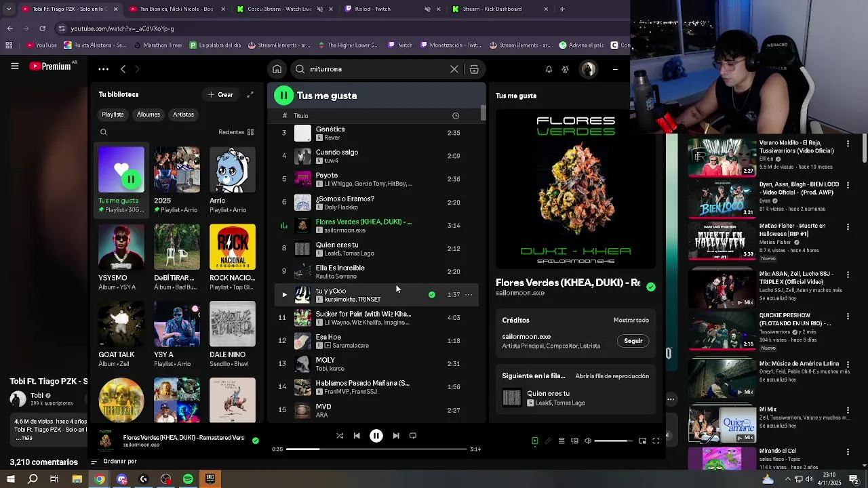Go to Spotify Home via house icon
The image size is (868, 488).
pyautogui.click(x=277, y=69)
